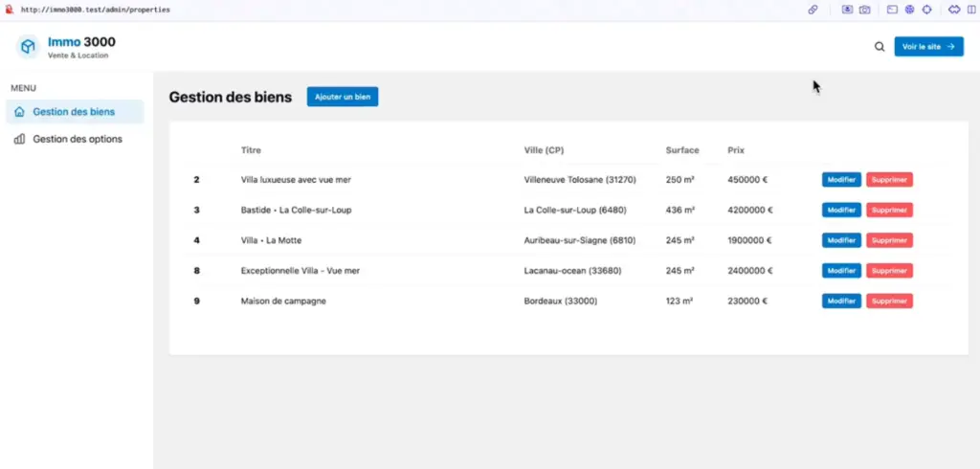980x469 pixels.
Task: Click title Villa luxueuse avec vue mer
Action: 297,180
